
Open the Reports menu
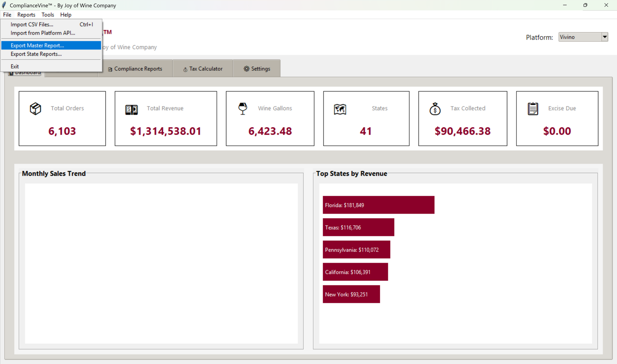[26, 15]
